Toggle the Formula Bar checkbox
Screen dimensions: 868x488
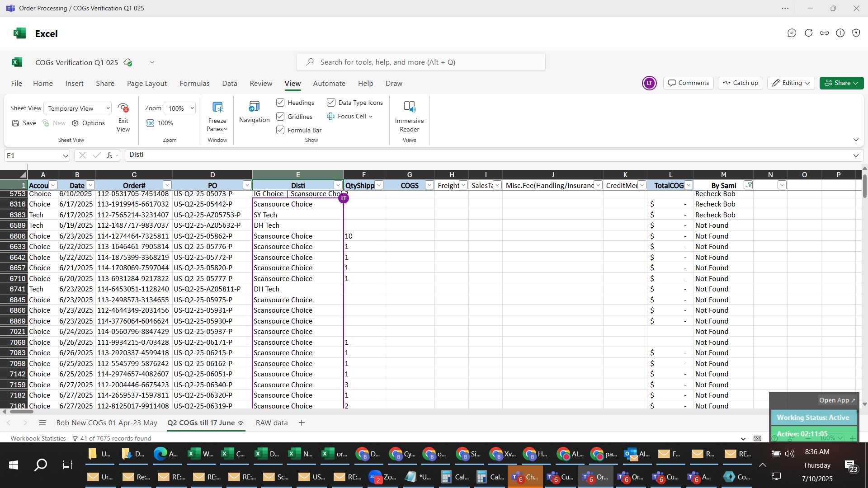(280, 130)
